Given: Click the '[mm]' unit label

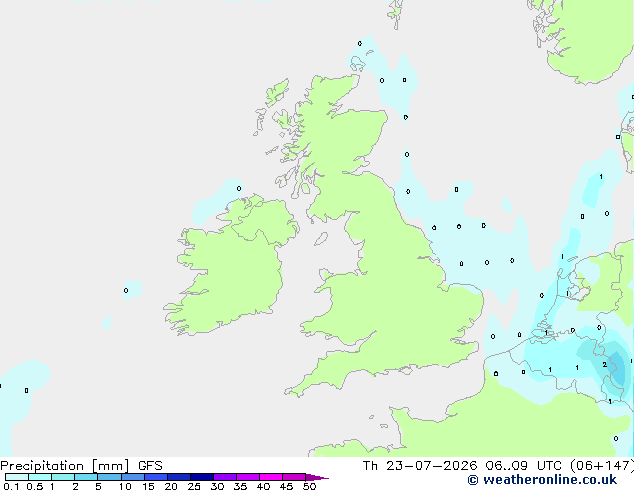Looking at the screenshot, I should pos(111,466).
